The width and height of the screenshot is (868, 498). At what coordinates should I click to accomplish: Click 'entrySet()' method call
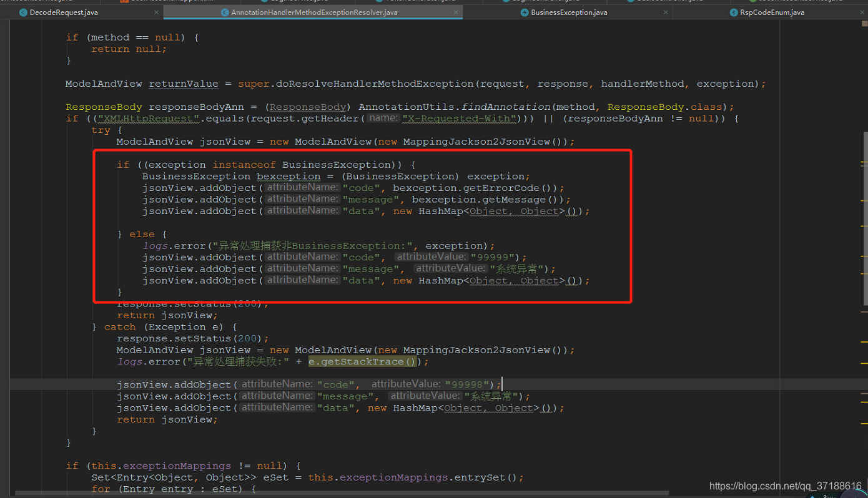[486, 477]
